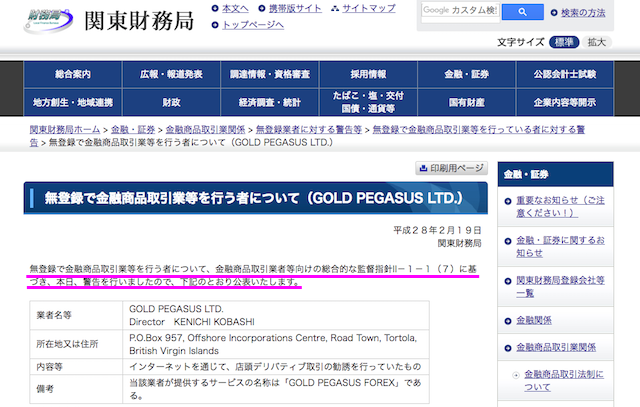Click the bullet icon before 本文へ
Viewport: 640px width, 407px height.
tap(215, 9)
